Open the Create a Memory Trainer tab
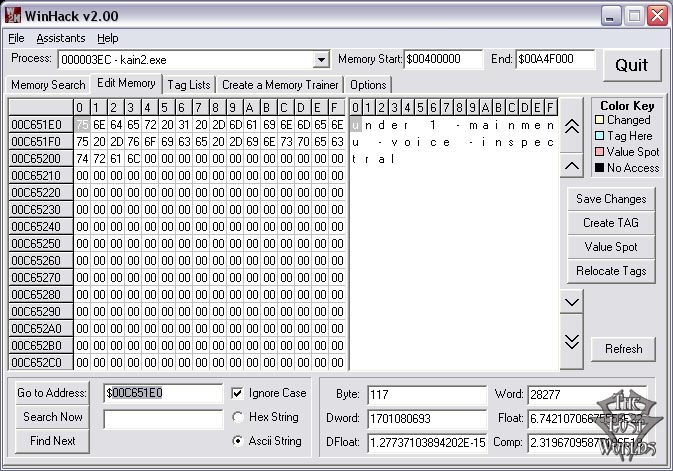 pyautogui.click(x=280, y=85)
